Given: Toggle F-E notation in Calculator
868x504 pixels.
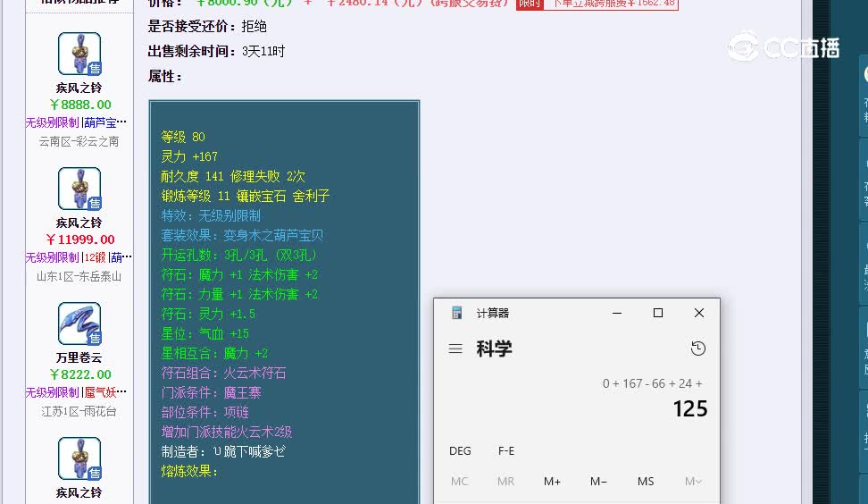Looking at the screenshot, I should (506, 451).
